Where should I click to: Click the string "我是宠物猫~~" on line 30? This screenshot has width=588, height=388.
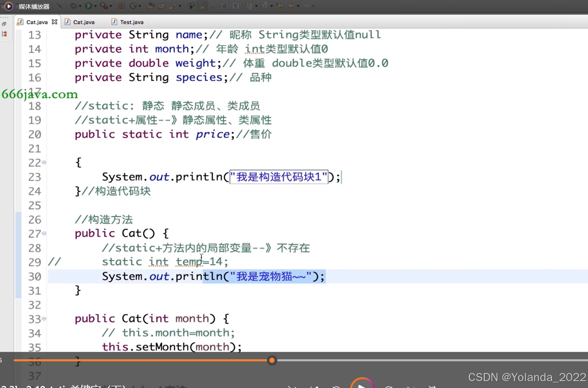click(271, 276)
